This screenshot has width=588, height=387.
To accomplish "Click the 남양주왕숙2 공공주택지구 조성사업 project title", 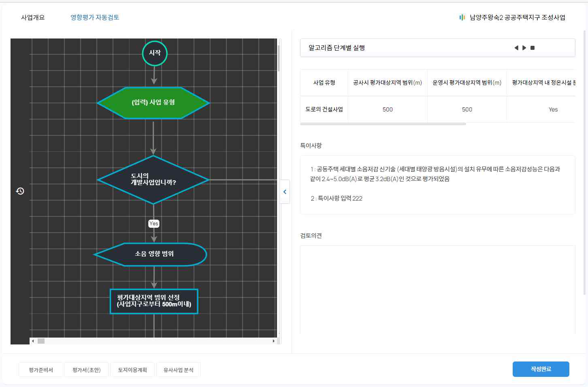I will 518,17.
